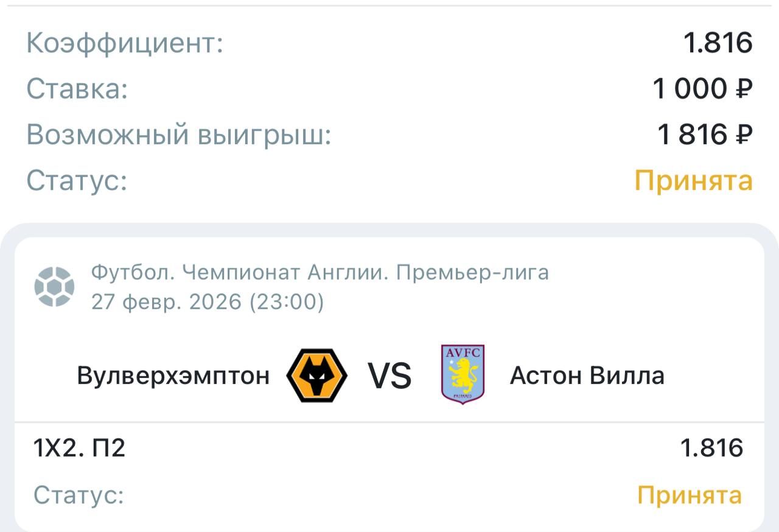This screenshot has width=779, height=532.
Task: Click the 1.816 odds in event card
Action: click(x=711, y=449)
